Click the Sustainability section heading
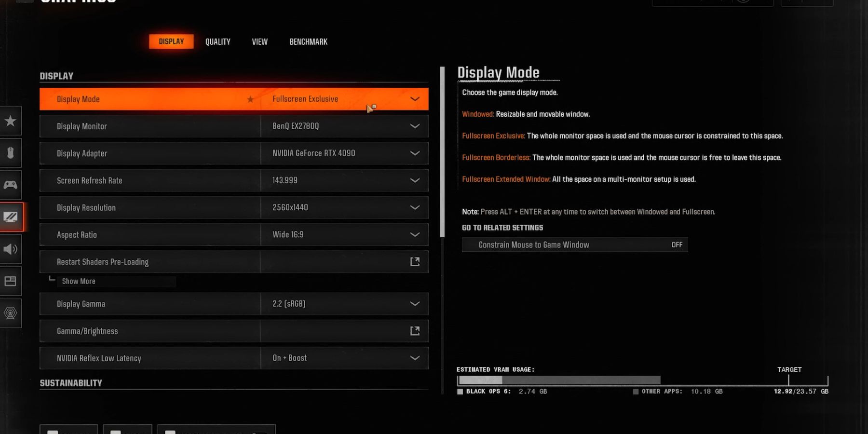Screen dimensions: 868x434 71,383
